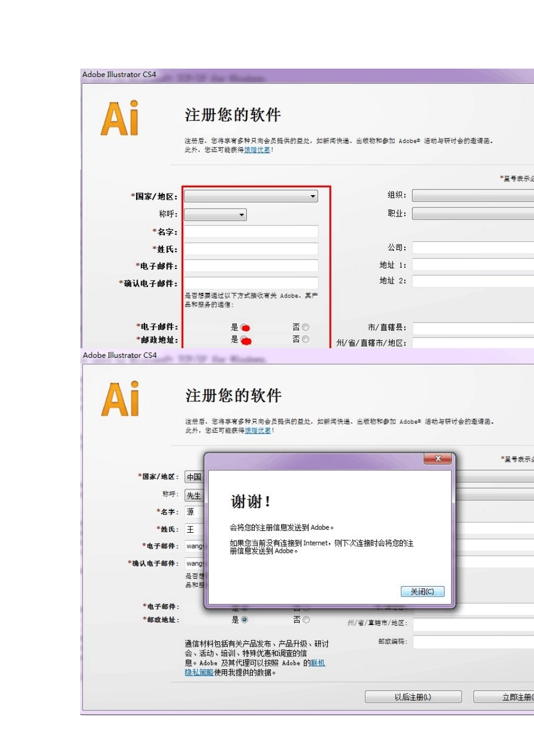534x756 pixels.
Task: Open the 职业 dropdown in the empty form
Action: (x=473, y=214)
